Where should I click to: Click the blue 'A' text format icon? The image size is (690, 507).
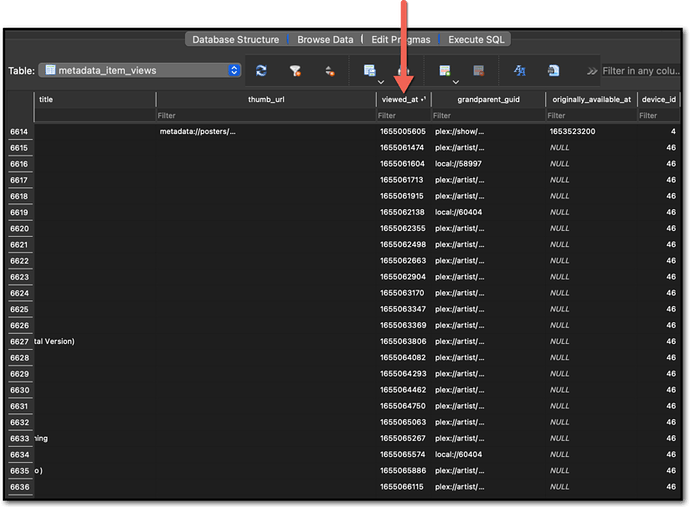[x=520, y=70]
